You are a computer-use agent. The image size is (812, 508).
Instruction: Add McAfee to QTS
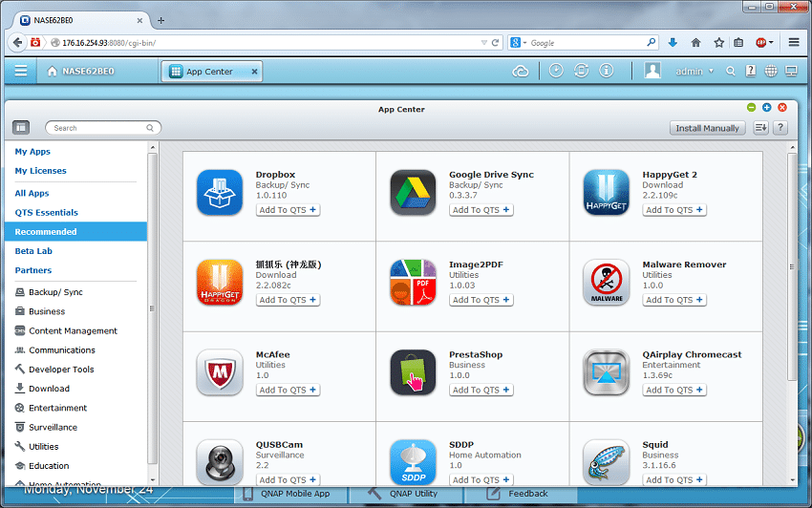288,390
